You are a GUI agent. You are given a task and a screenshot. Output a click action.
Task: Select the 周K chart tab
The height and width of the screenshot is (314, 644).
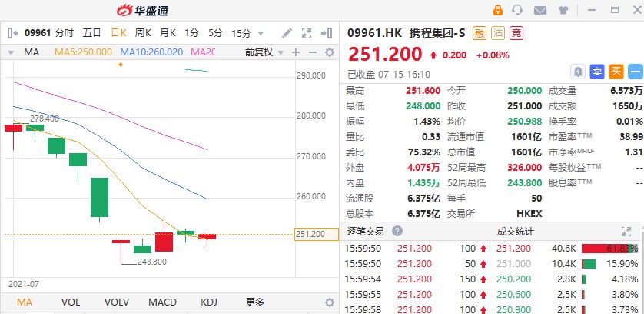[143, 33]
